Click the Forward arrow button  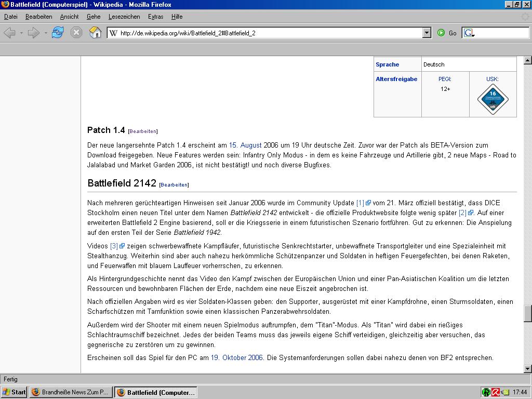(33, 33)
